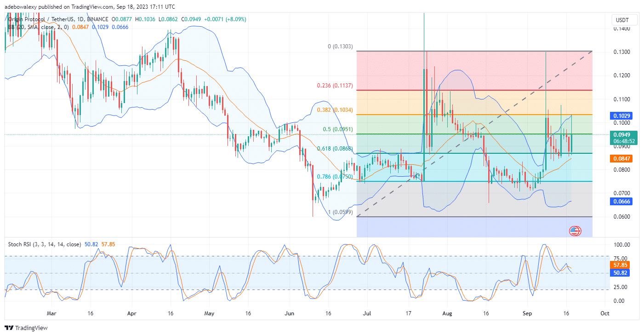This screenshot has height=336, width=644.
Task: Click the 17 date label on time axis
Action: pos(409,313)
